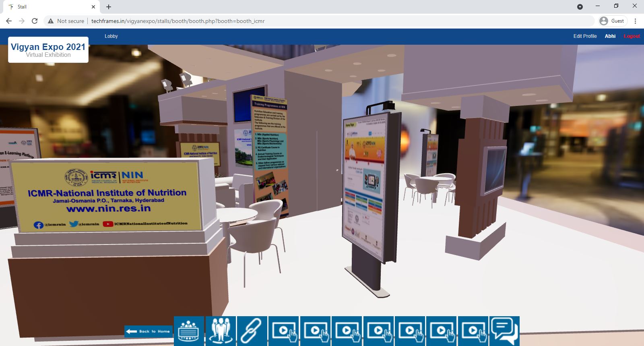644x346 pixels.
Task: Open the Training Programmes standee poster
Action: (269, 149)
